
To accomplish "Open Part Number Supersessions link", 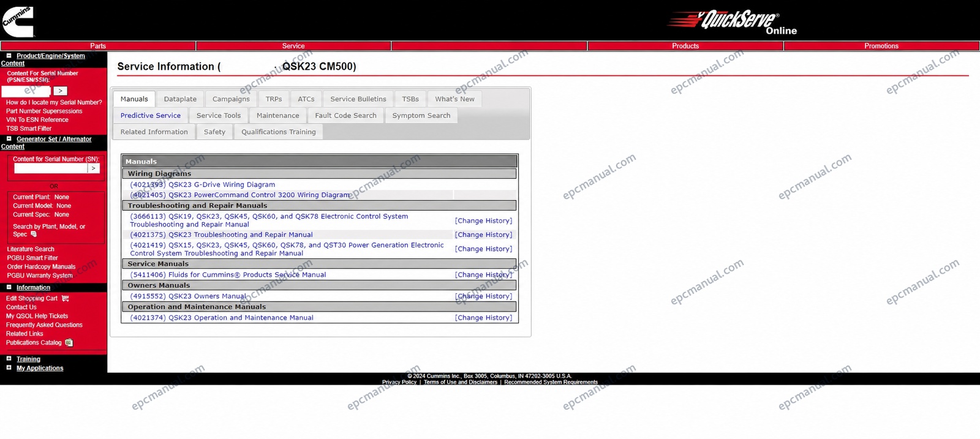I will point(44,111).
